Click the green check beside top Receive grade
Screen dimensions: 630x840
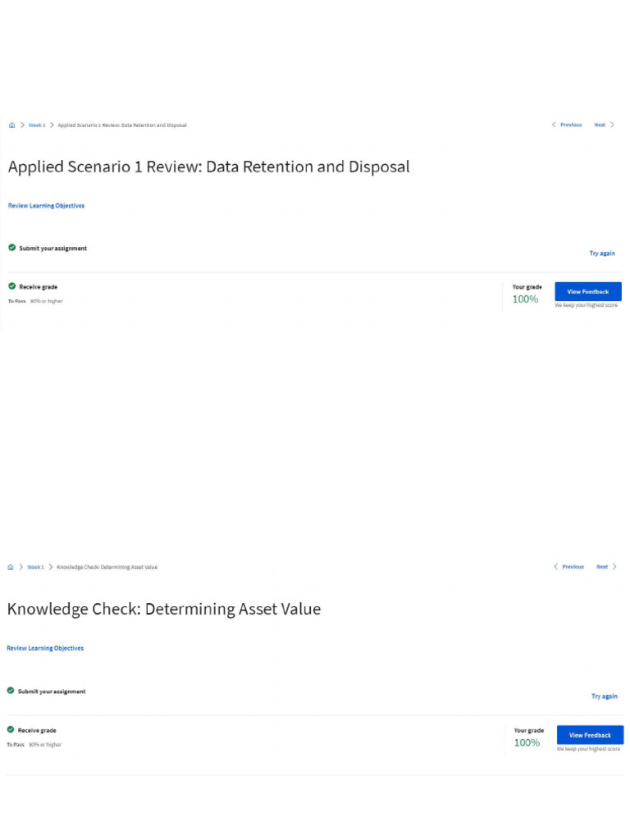pyautogui.click(x=12, y=287)
